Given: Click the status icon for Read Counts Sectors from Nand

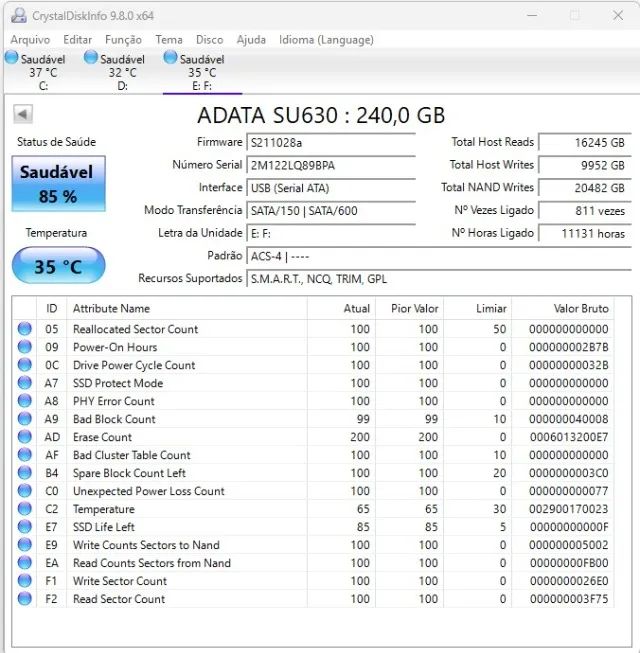Looking at the screenshot, I should [25, 563].
